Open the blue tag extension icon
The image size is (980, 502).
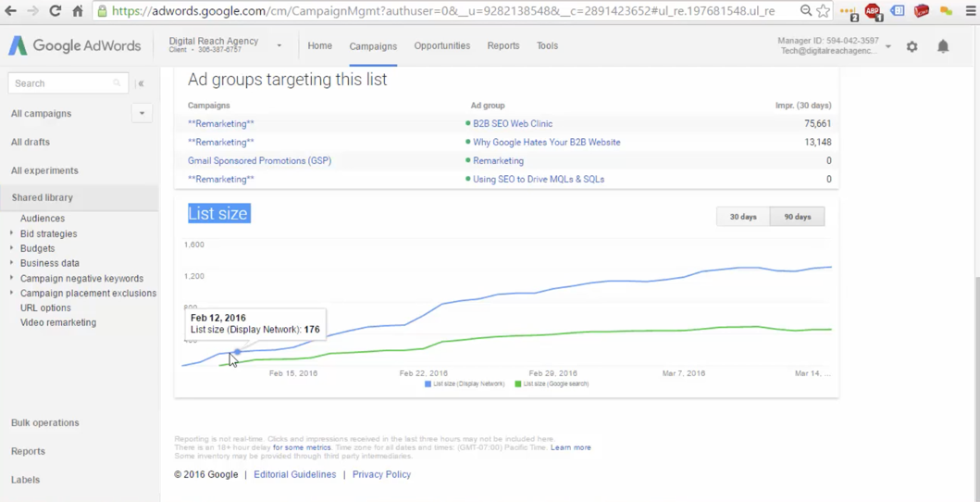[x=898, y=10]
